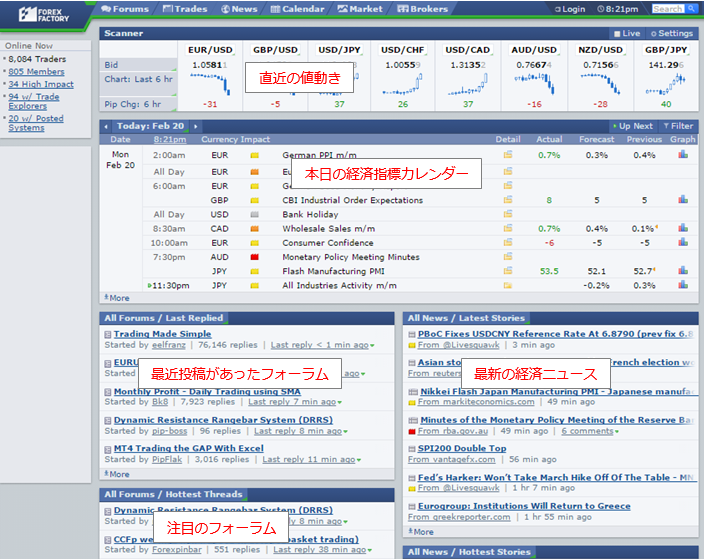Open the Market menu tab
The height and width of the screenshot is (559, 704).
pyautogui.click(x=360, y=9)
